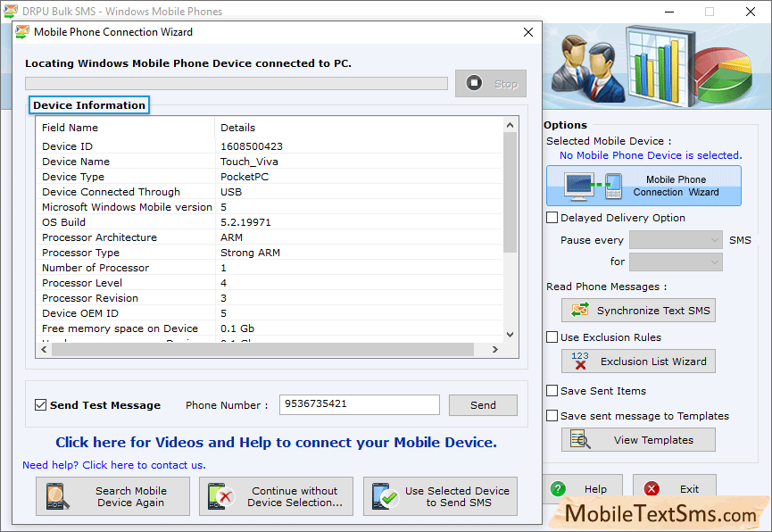
Task: Click the horizontal scrollbar right arrow
Action: point(495,349)
